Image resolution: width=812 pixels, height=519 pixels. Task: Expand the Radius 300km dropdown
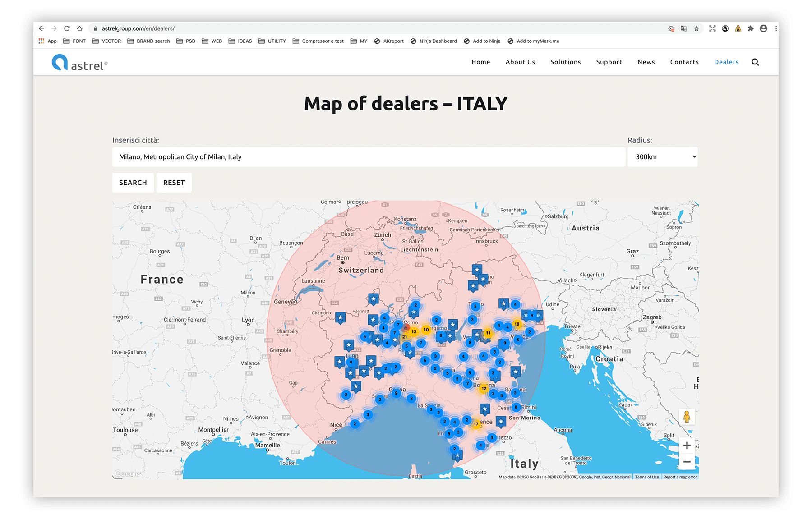point(663,156)
